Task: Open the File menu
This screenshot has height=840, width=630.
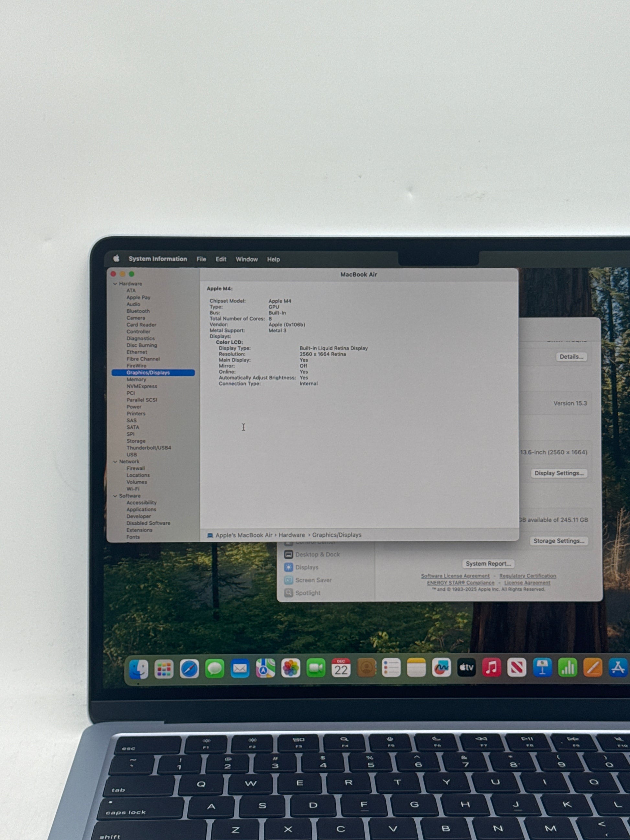Action: [201, 259]
